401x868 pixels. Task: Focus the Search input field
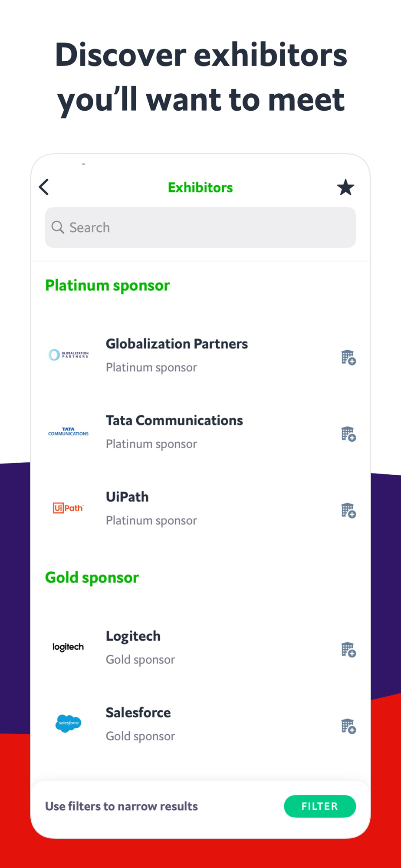coord(208,227)
